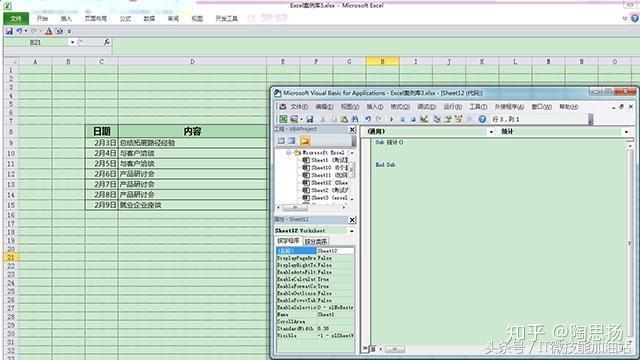Click the VBA Help question mark icon
This screenshot has height=360, width=640.
(482, 119)
